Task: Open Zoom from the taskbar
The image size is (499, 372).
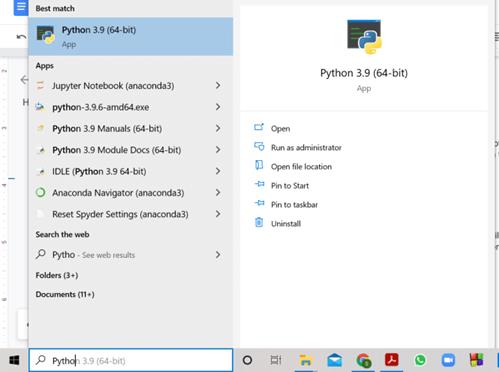Action: (x=448, y=360)
